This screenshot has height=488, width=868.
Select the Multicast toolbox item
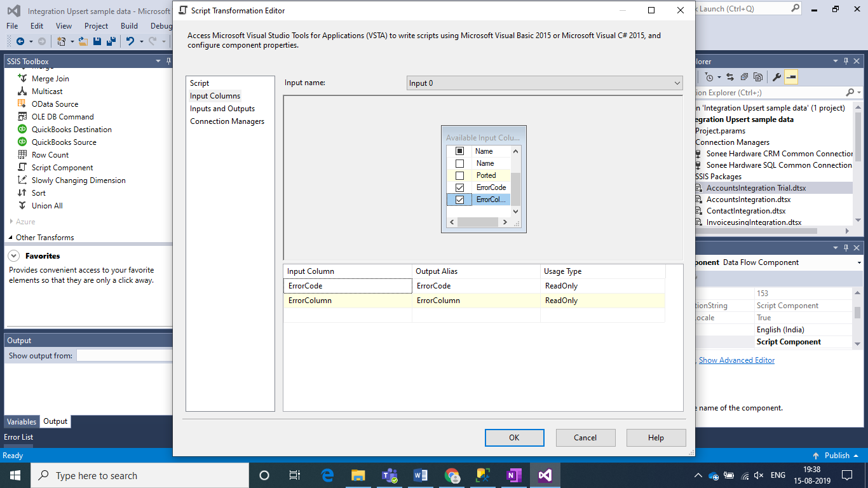click(x=47, y=91)
